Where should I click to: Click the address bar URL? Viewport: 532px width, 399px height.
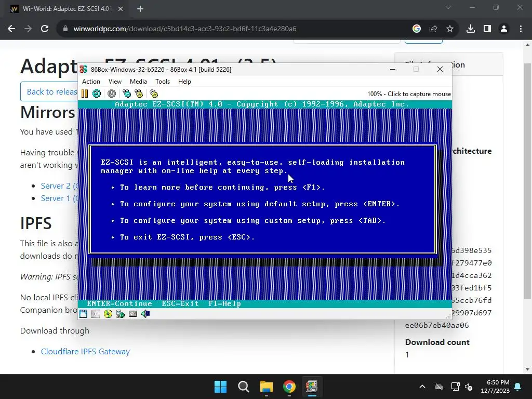[x=185, y=29]
